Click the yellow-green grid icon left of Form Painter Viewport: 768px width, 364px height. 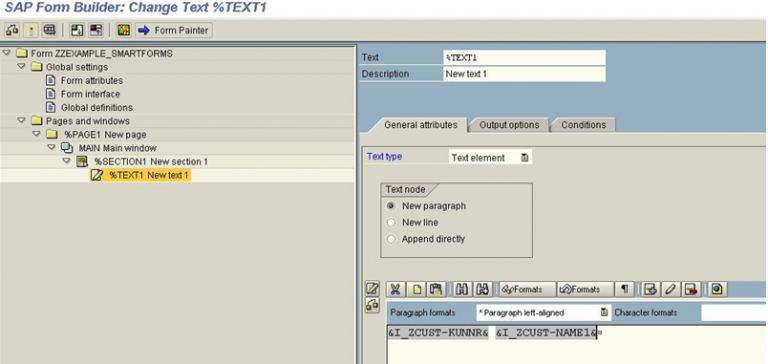(124, 30)
